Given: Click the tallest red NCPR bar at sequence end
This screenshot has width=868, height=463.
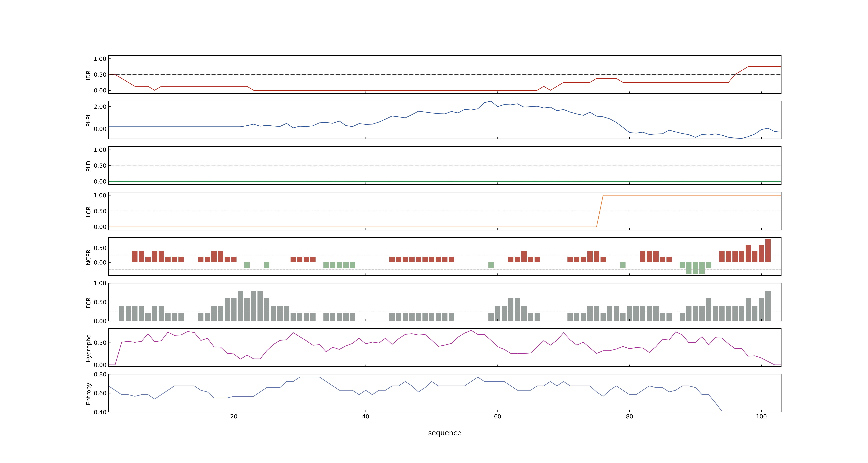Looking at the screenshot, I should click(x=768, y=251).
